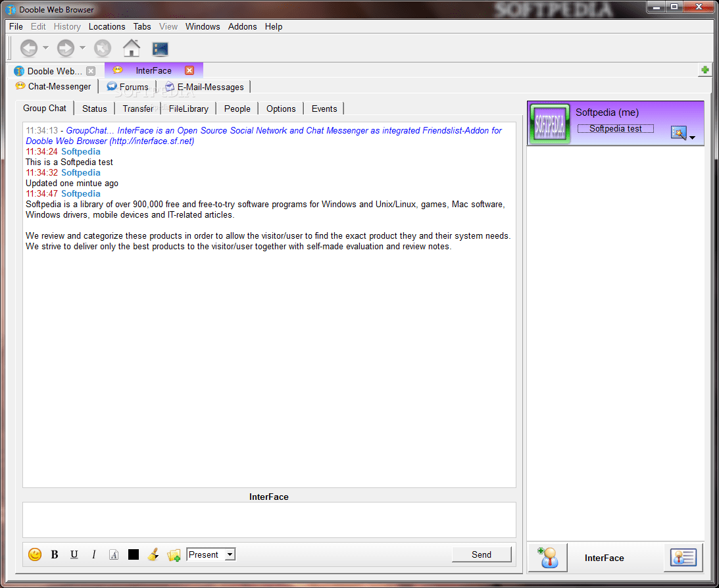Go back with the Back arrow button
This screenshot has height=588, width=719.
click(29, 48)
